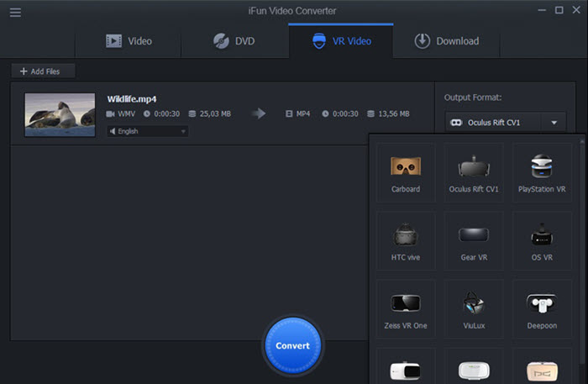
Task: Open the English audio language dropdown
Action: click(148, 131)
